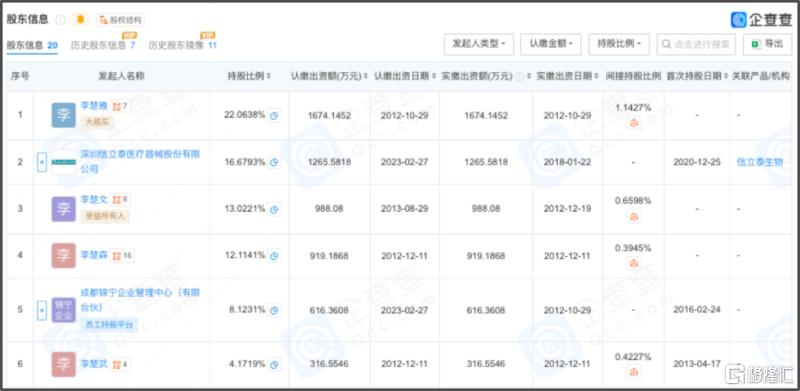Expand row of 成都锦宁企业管理中心
The width and height of the screenshot is (800, 391).
[x=42, y=310]
